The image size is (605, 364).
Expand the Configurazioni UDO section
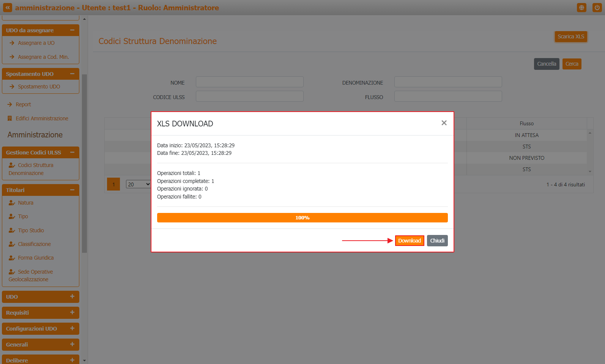point(72,328)
